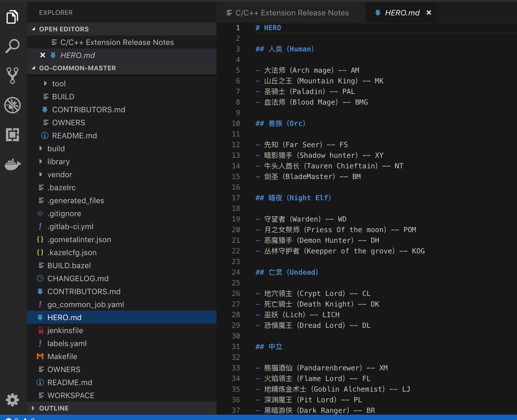Click Makefile M icon
Viewport: 517px width, 420px height.
[x=40, y=356]
